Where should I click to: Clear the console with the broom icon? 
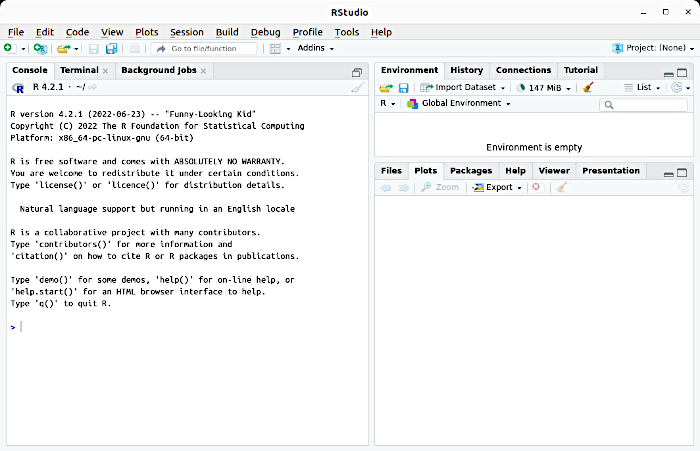[358, 87]
